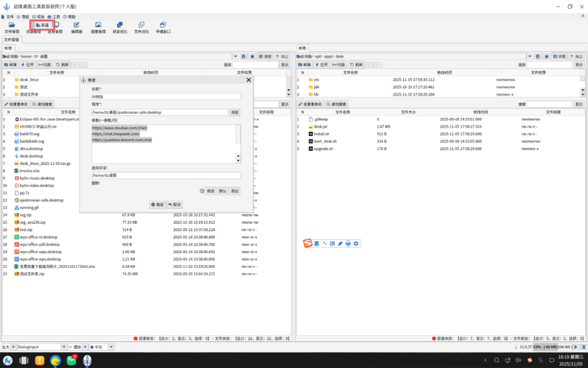Click the star favorites icon in left pane
Screen dimensions: 588x368
coord(253,56)
